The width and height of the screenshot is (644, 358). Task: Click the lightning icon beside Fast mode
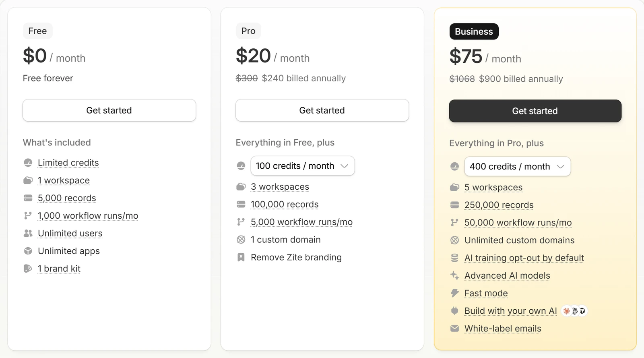pyautogui.click(x=454, y=293)
